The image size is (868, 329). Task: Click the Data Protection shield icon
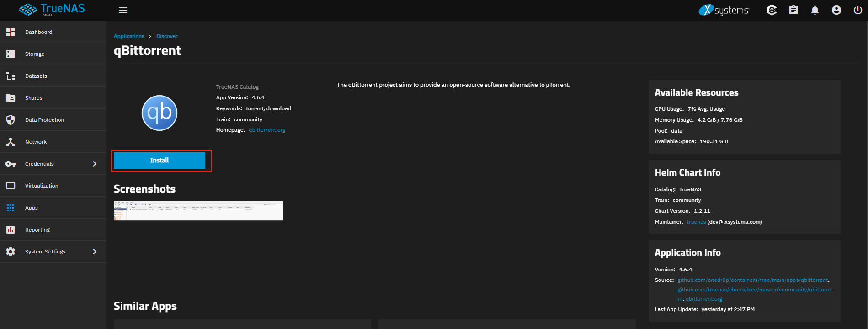[x=11, y=120]
